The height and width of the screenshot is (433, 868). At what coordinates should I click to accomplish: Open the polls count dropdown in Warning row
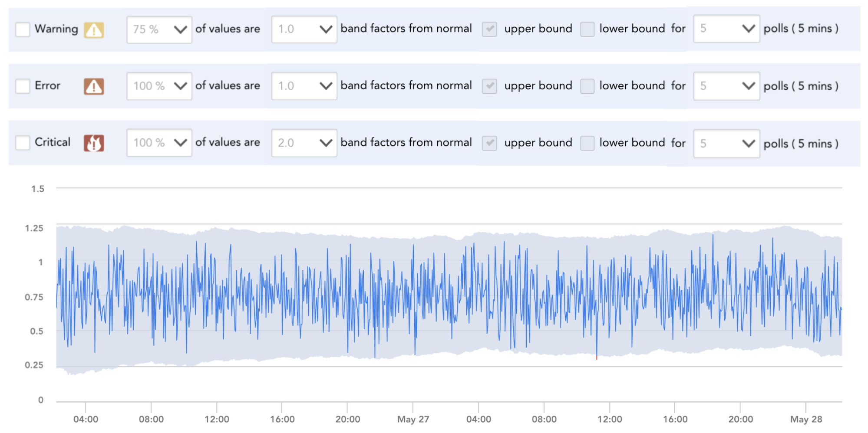click(726, 29)
